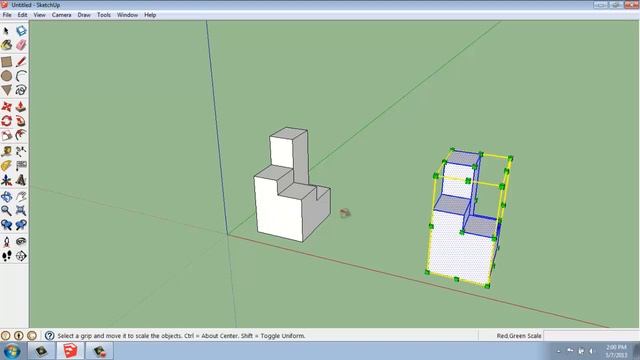Activate the Freehand scribble tool
Viewport: 640px width, 360px height.
pos(21,90)
